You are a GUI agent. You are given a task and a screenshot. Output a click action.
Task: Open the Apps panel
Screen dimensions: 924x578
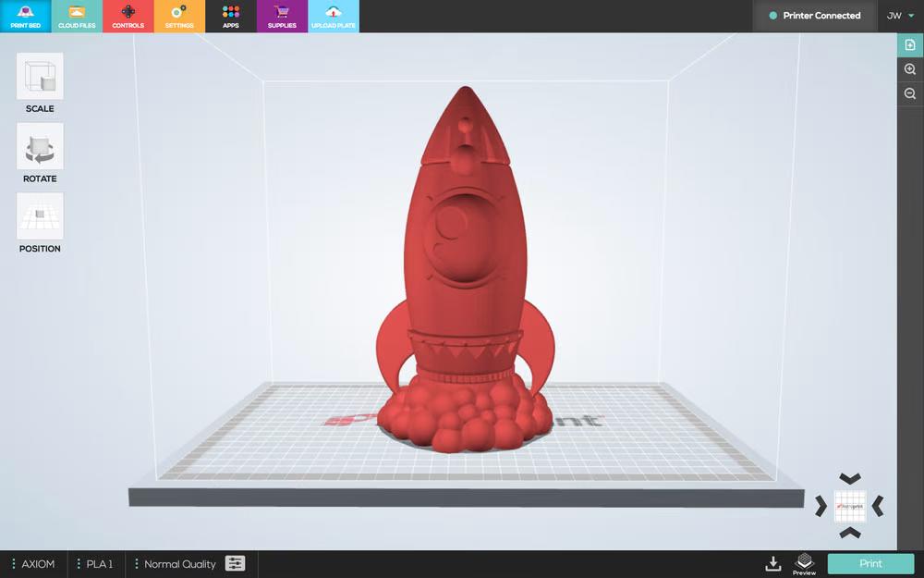point(230,16)
